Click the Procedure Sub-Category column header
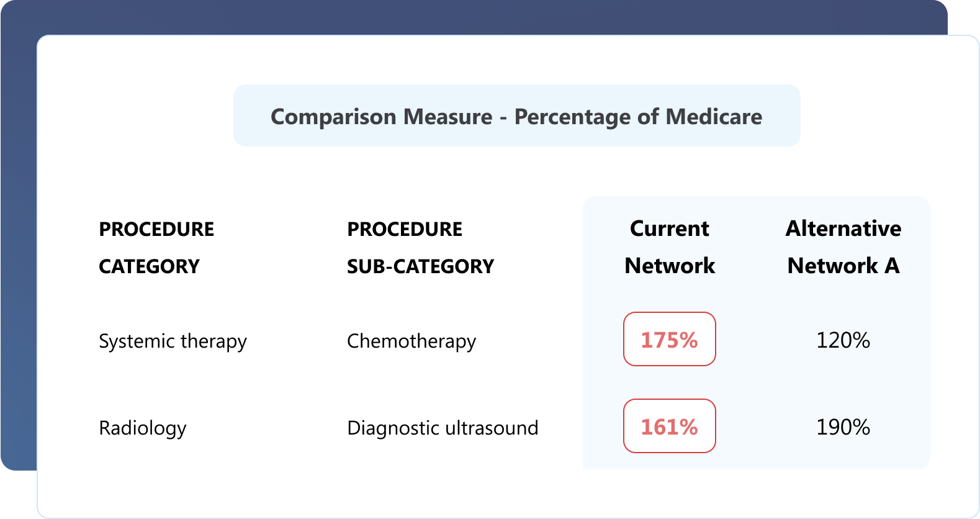Image resolution: width=980 pixels, height=519 pixels. click(x=420, y=247)
